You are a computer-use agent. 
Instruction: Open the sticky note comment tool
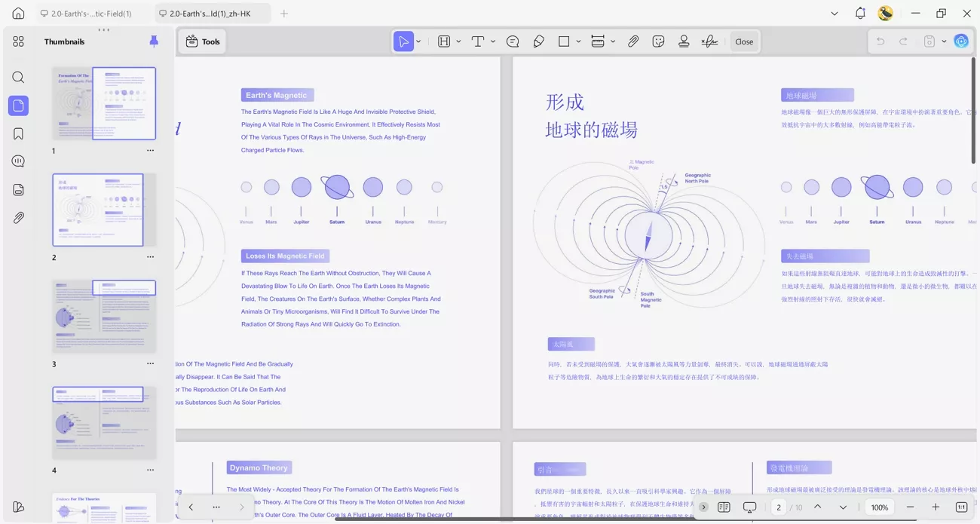[x=513, y=41]
